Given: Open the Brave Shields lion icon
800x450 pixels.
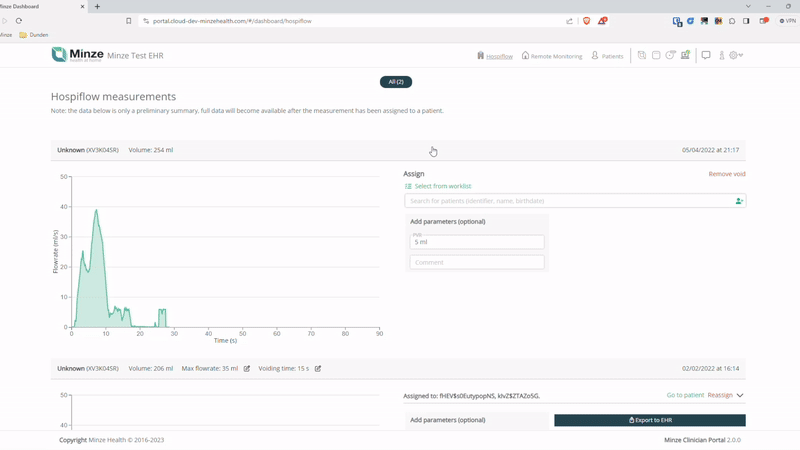Looking at the screenshot, I should coord(587,21).
